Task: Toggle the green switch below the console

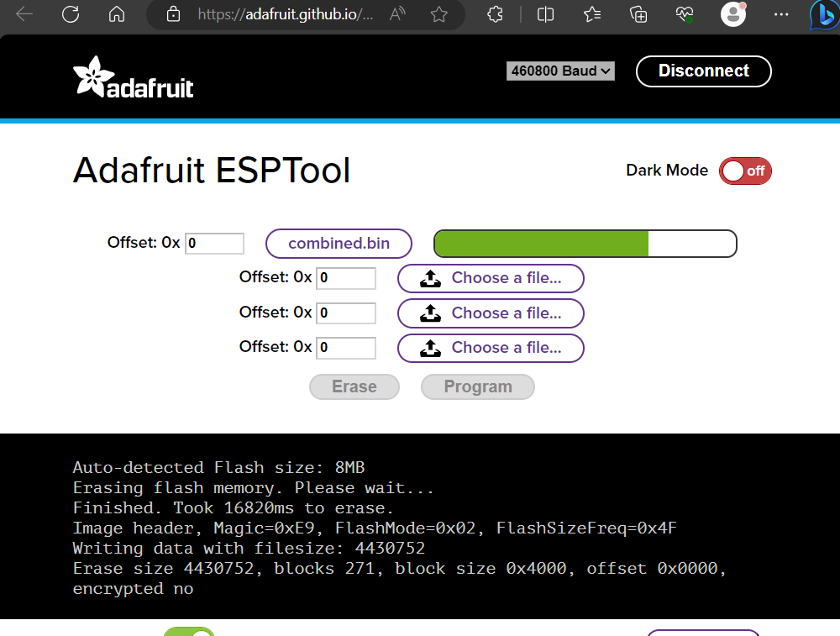Action: (188, 632)
